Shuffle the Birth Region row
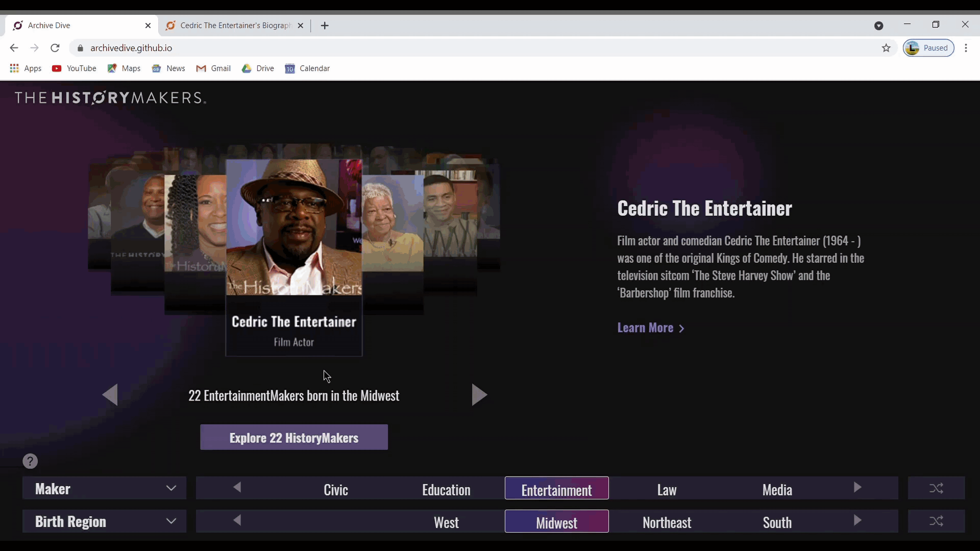The image size is (980, 551). pos(936,521)
